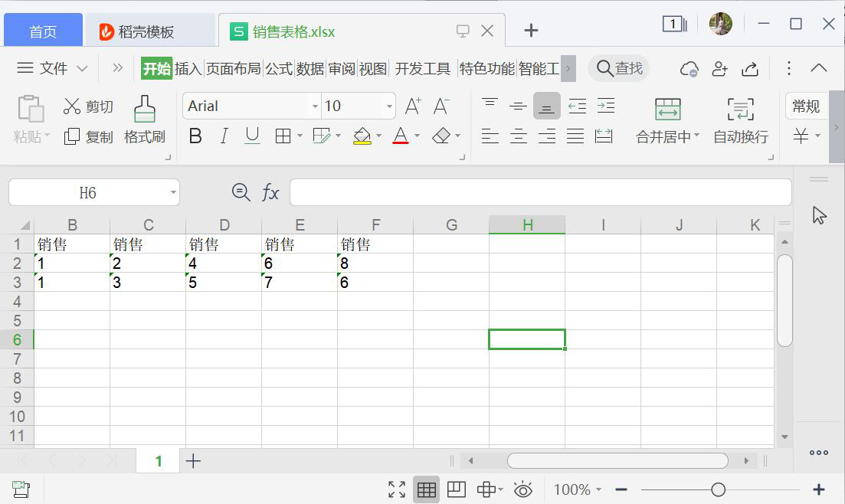Open the font color dropdown arrow
Screen dimensions: 845x504
coord(417,136)
